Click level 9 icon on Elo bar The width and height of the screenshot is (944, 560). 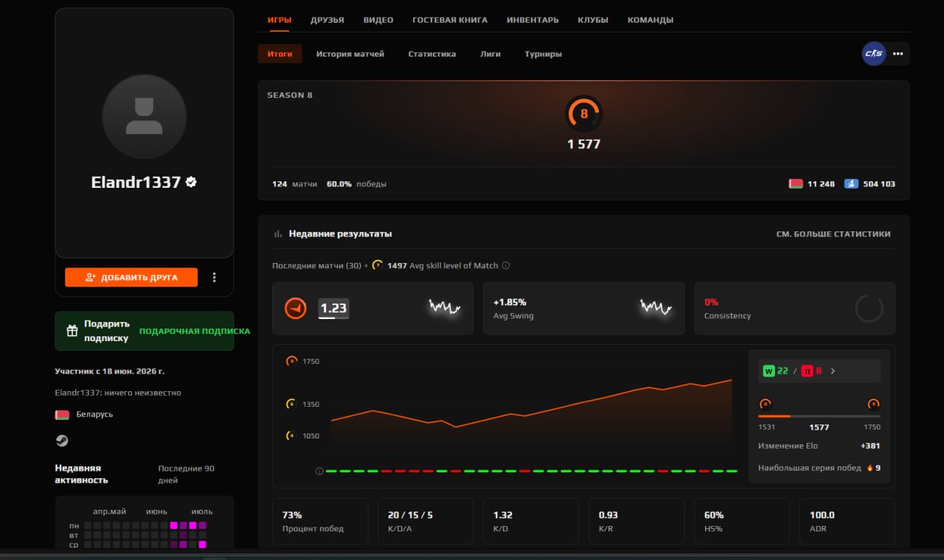pos(873,404)
